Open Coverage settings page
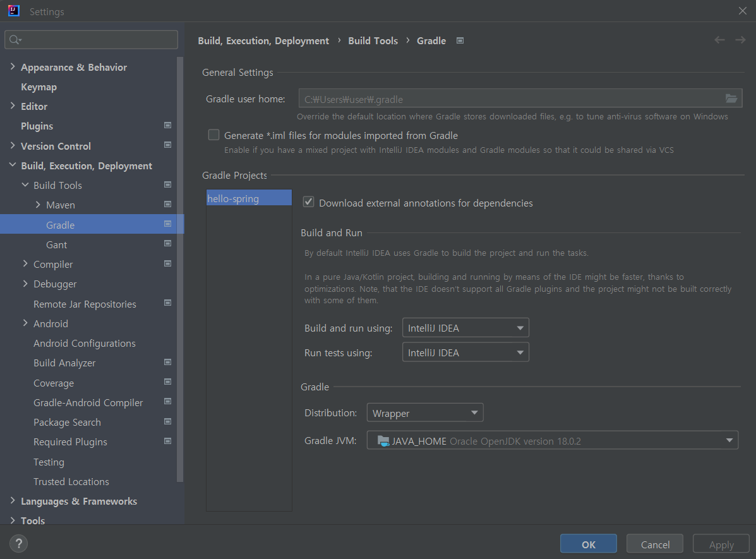The image size is (756, 559). click(x=54, y=383)
